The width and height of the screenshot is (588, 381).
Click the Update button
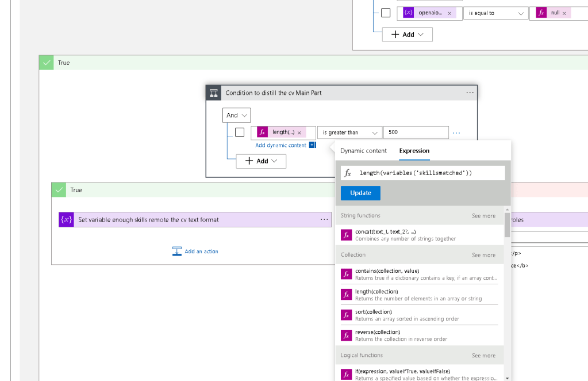pos(360,193)
